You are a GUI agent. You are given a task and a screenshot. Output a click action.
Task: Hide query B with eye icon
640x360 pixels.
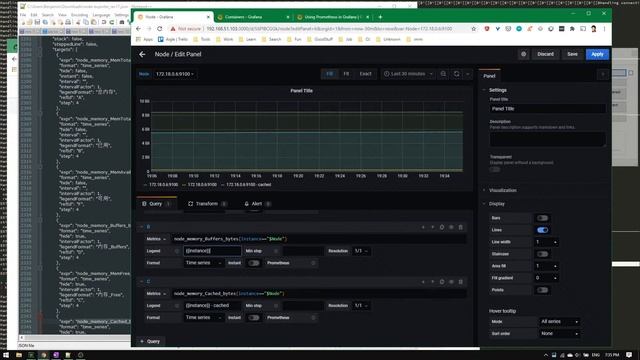click(x=451, y=227)
